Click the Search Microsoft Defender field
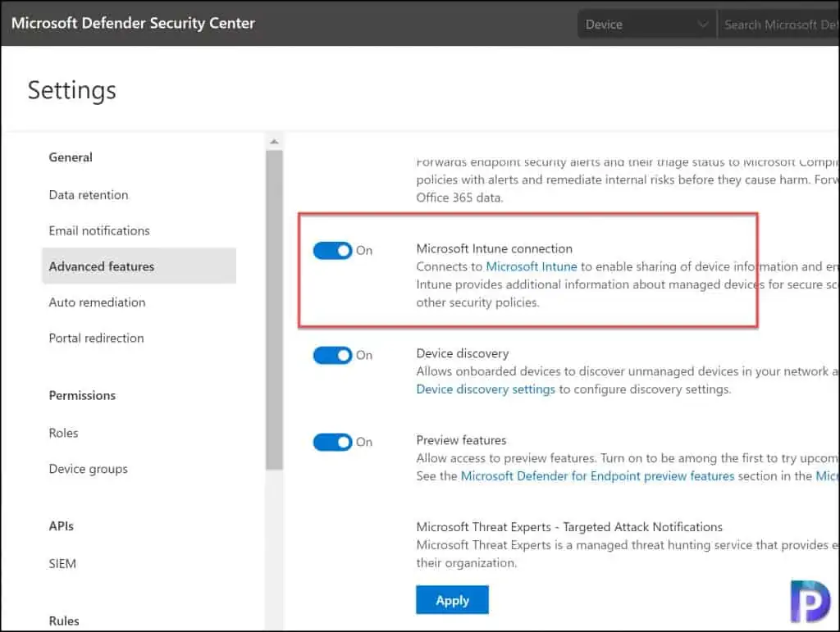This screenshot has height=632, width=840. [x=779, y=25]
